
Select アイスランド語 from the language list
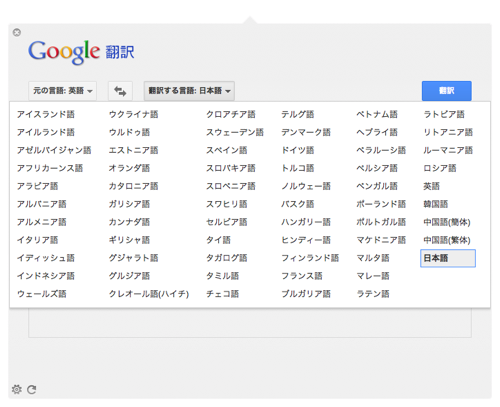point(46,114)
